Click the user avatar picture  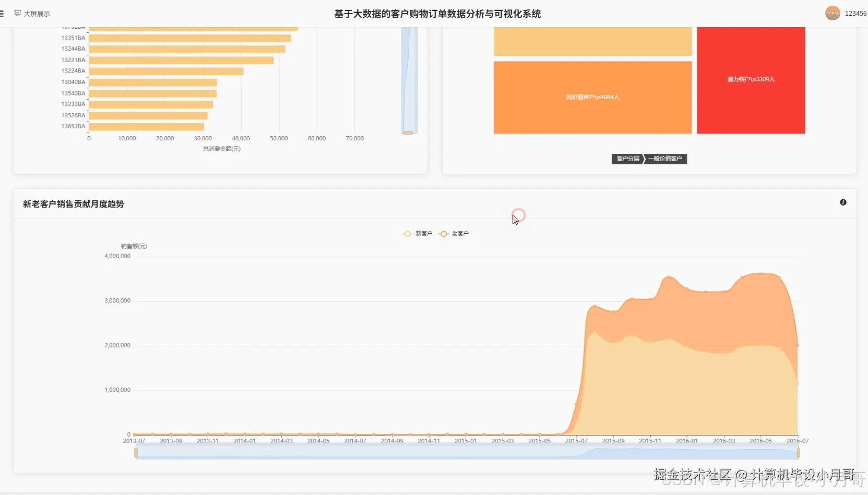[833, 13]
